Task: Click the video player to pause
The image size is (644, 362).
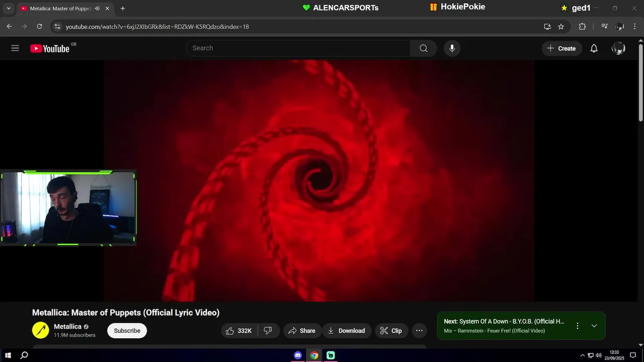Action: pos(319,180)
